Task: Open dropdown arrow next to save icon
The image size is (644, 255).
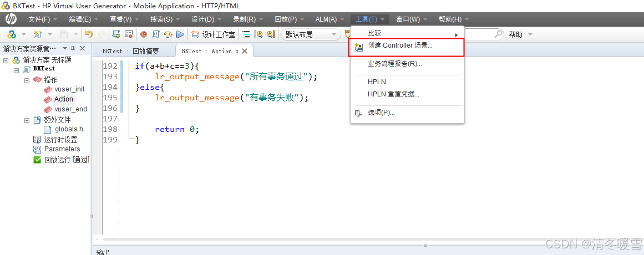Action: click(75, 34)
